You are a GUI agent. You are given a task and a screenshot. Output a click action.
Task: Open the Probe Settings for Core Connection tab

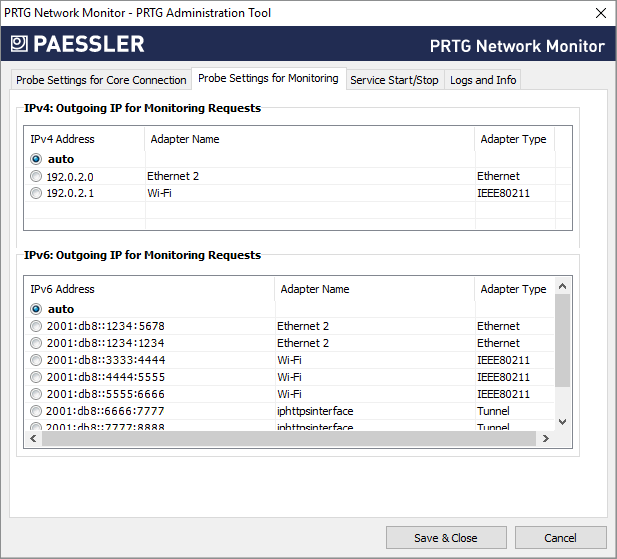100,80
